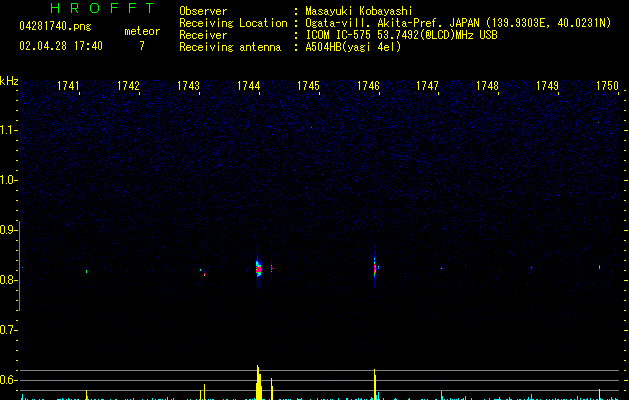
Task: Click the 1744 time axis label
Action: point(248,86)
